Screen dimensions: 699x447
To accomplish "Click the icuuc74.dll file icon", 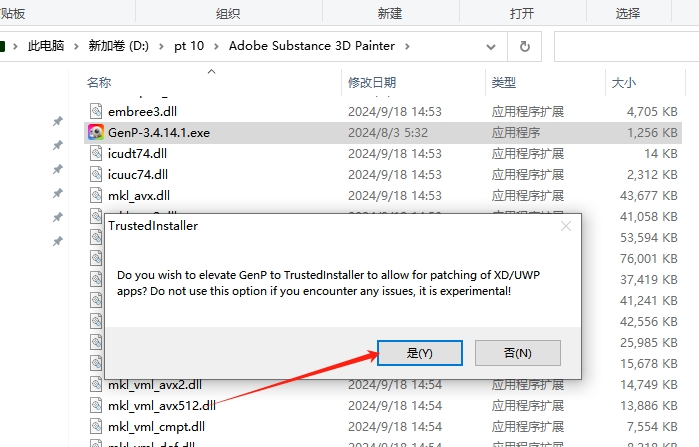I will (95, 174).
